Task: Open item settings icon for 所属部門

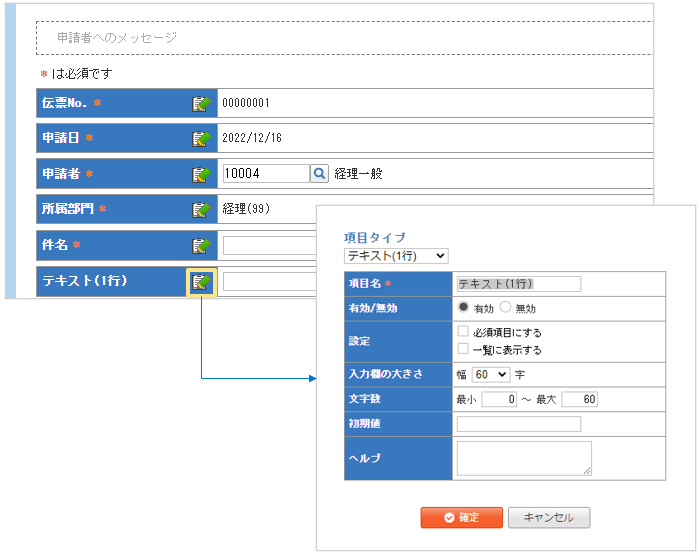Action: click(201, 210)
